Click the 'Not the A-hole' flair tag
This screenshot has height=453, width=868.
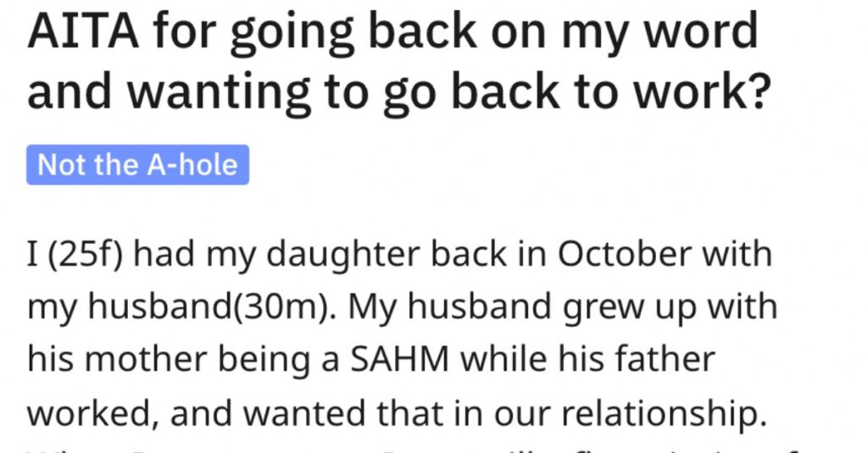[138, 165]
